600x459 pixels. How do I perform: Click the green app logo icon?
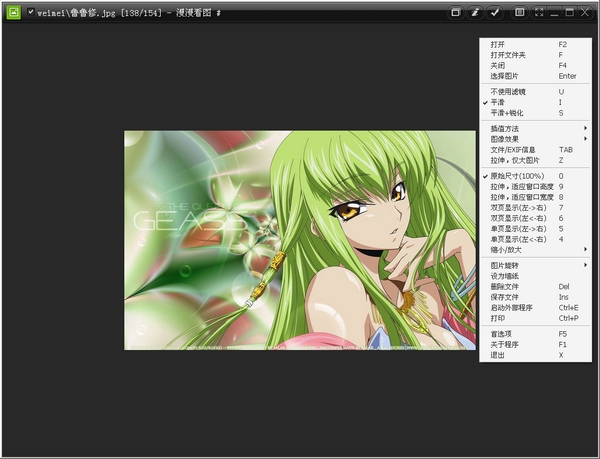point(14,13)
